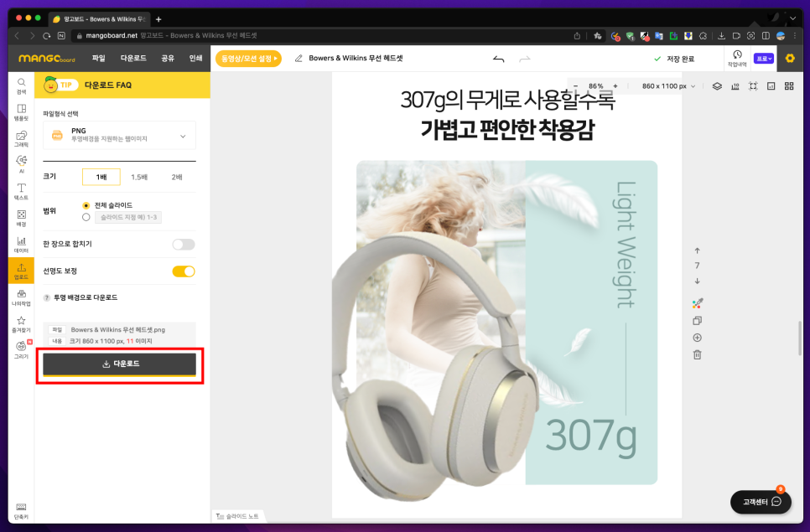Viewport: 810px width, 532px height.
Task: Click the browser share icon in address bar
Action: point(577,35)
